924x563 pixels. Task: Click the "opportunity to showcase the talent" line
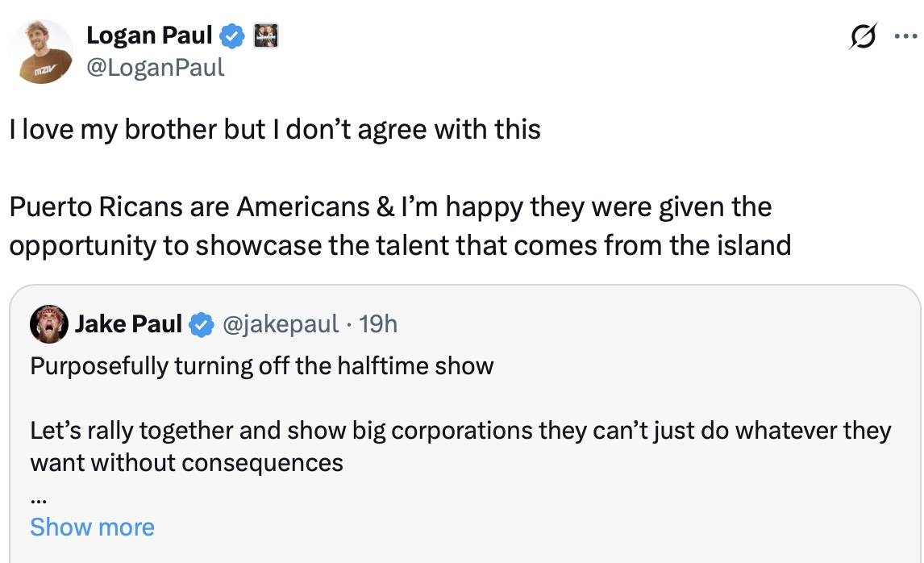click(x=400, y=245)
